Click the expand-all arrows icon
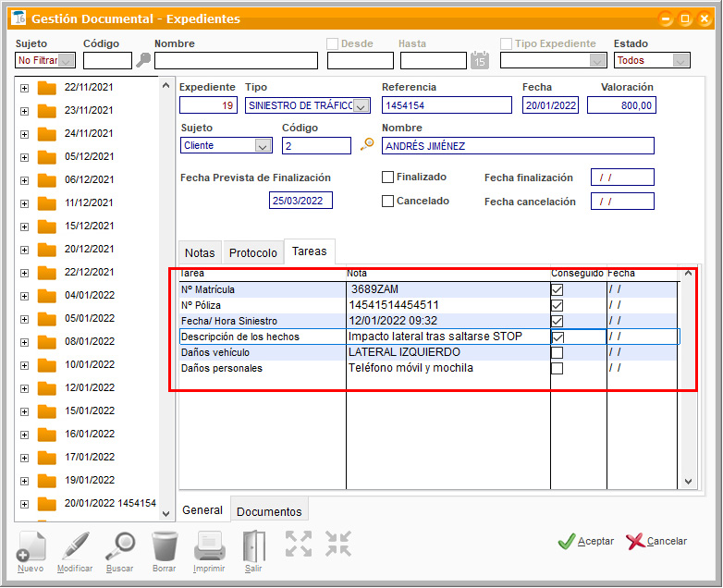 click(x=299, y=544)
